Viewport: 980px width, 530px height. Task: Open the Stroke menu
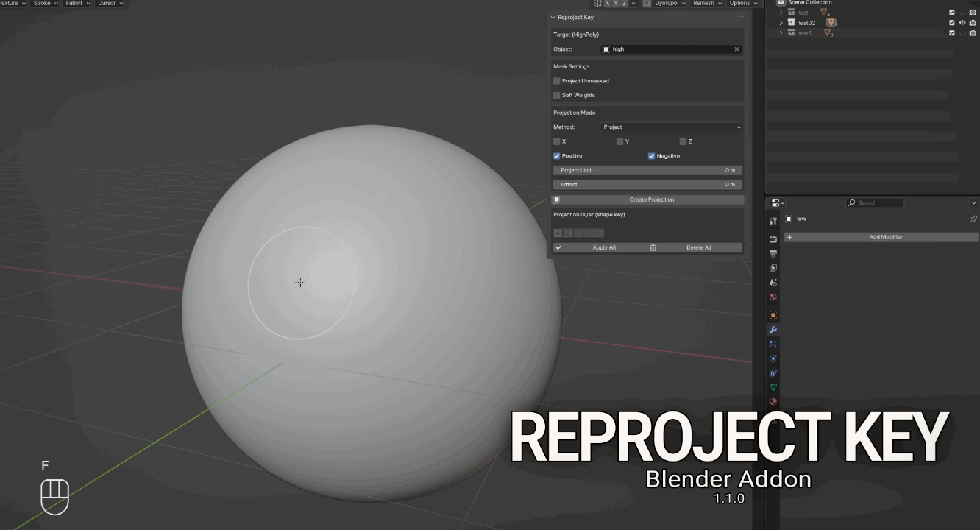[45, 4]
